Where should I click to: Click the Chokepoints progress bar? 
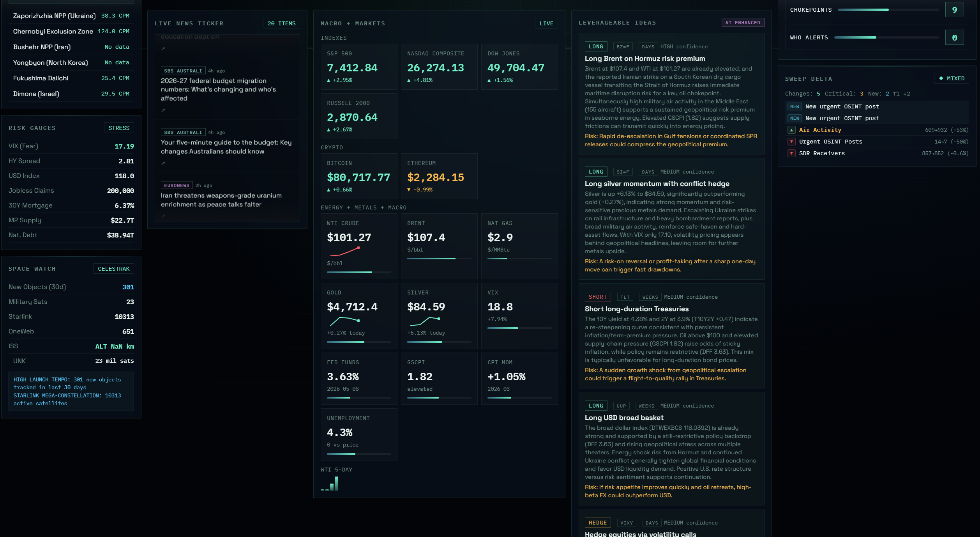(x=888, y=10)
